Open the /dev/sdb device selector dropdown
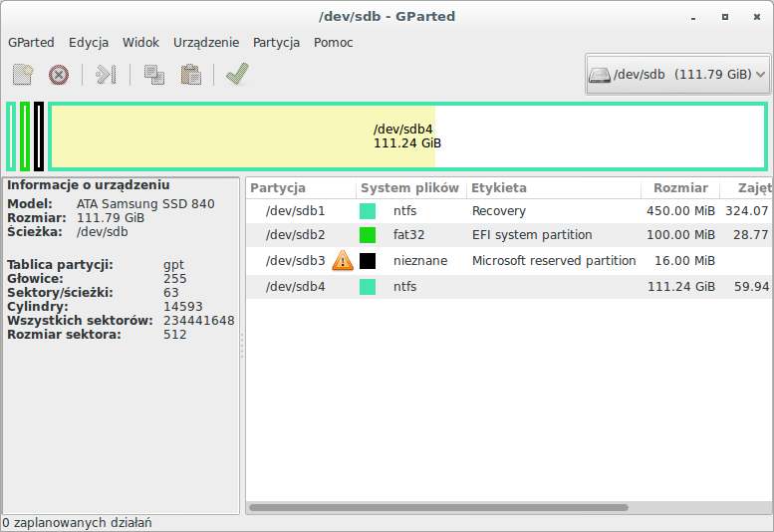The image size is (774, 532). 677,75
